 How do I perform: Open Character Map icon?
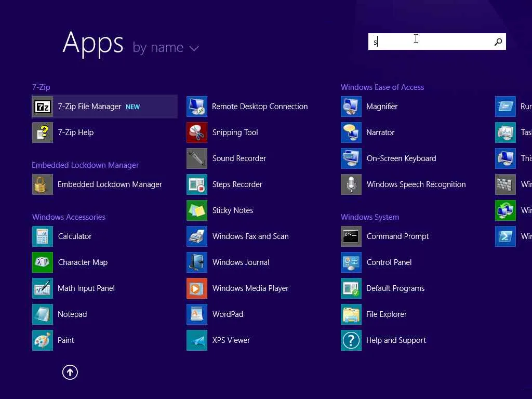point(43,262)
